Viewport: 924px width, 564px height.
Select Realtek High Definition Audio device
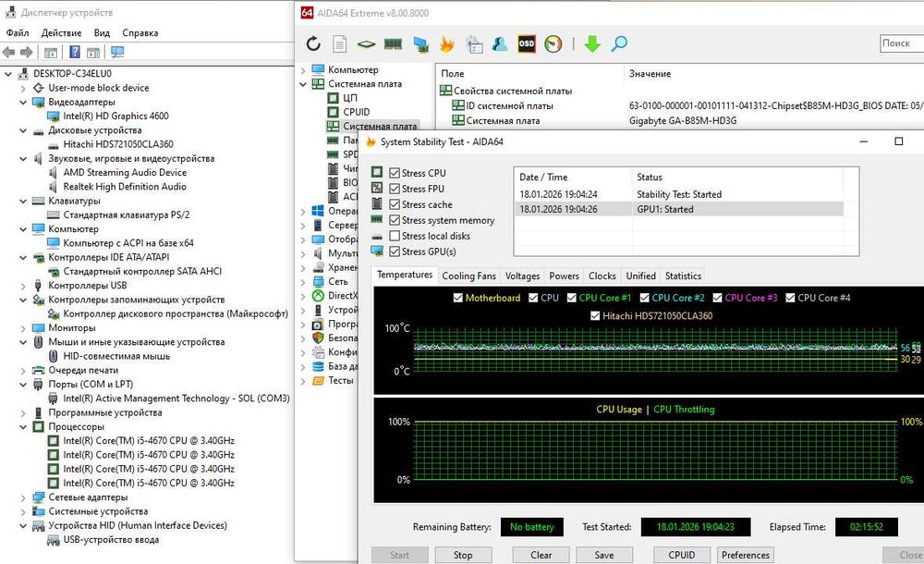125,187
